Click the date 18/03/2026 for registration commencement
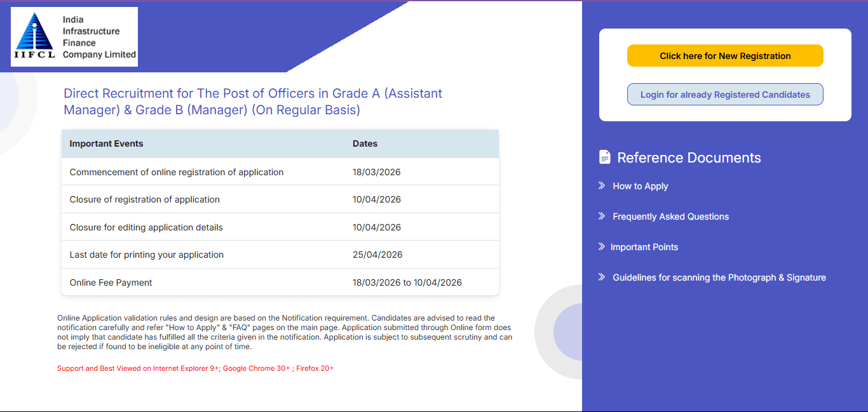The width and height of the screenshot is (868, 412). pos(376,171)
